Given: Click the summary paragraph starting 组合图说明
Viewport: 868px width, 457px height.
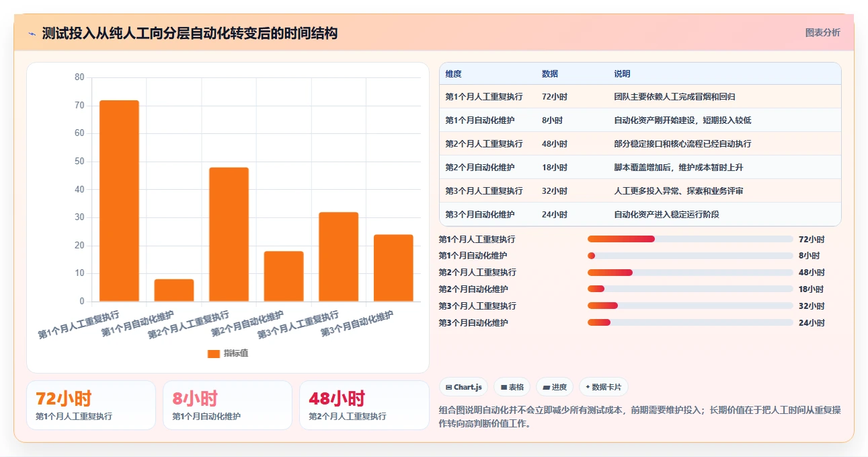Looking at the screenshot, I should [x=639, y=417].
